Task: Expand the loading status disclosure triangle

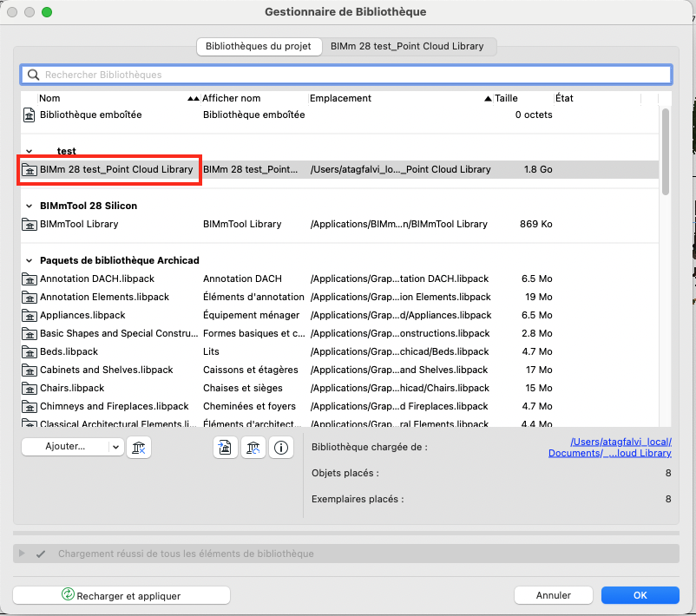Action: tap(22, 554)
